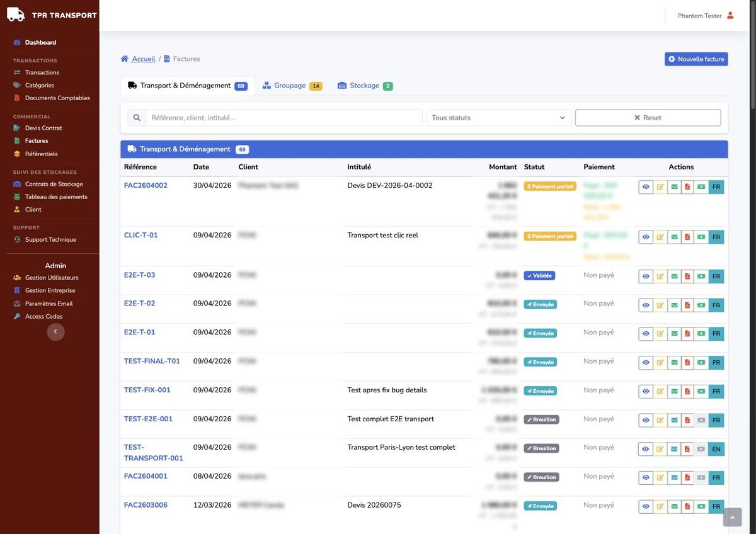The image size is (756, 534).
Task: Switch to the Groupage tab
Action: click(292, 86)
